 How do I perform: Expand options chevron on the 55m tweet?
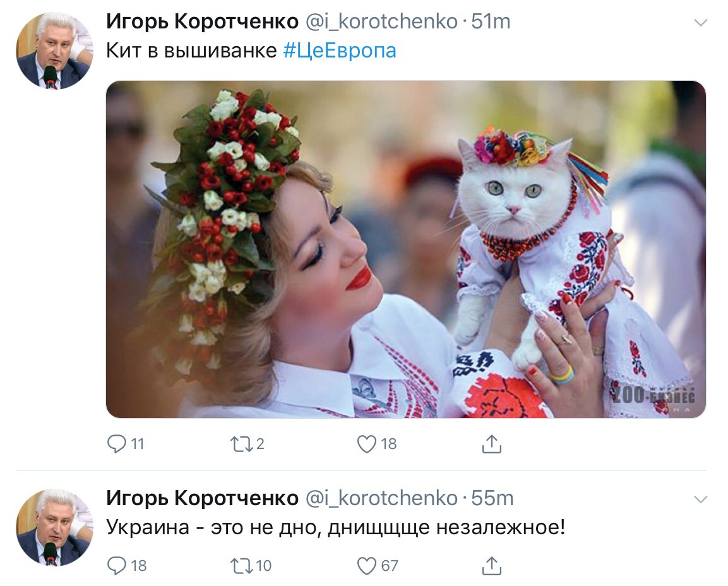700,499
